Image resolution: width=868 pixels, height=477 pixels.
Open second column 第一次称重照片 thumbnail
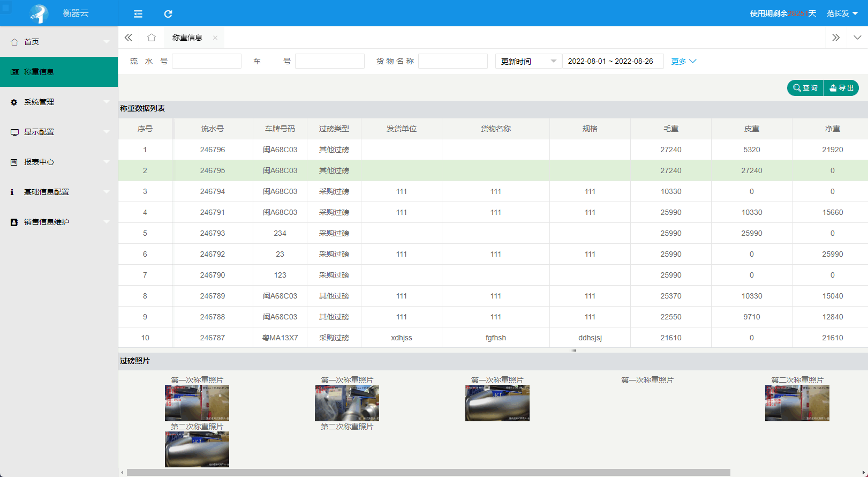pyautogui.click(x=347, y=403)
